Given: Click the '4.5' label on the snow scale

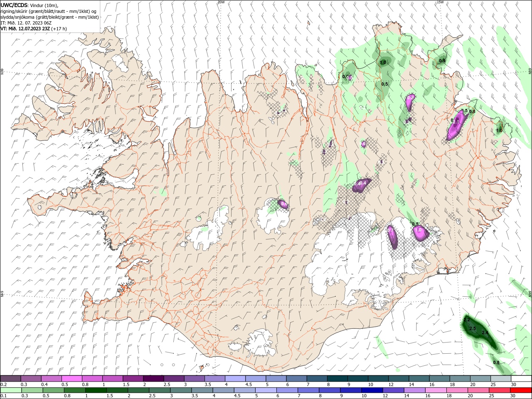Looking at the screenshot, I should pyautogui.click(x=249, y=384).
